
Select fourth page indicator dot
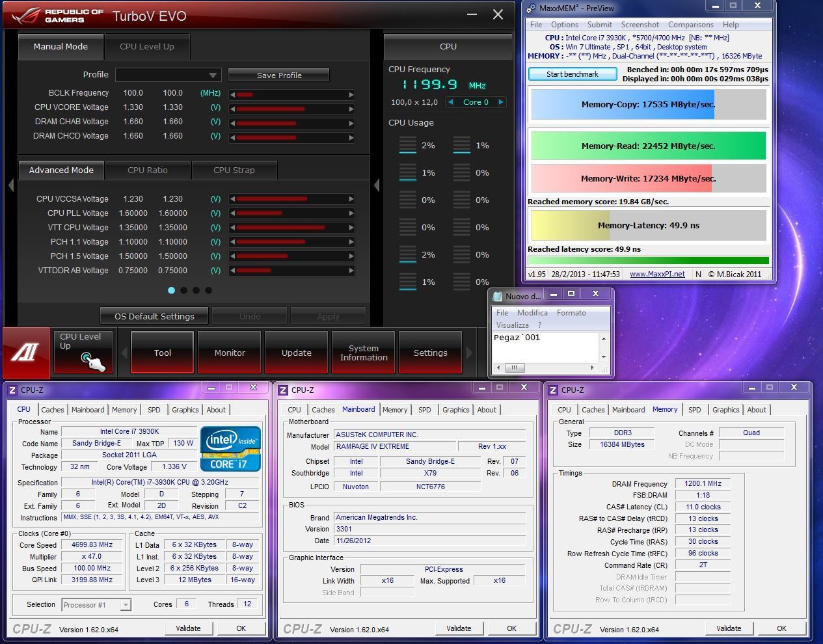pos(208,290)
